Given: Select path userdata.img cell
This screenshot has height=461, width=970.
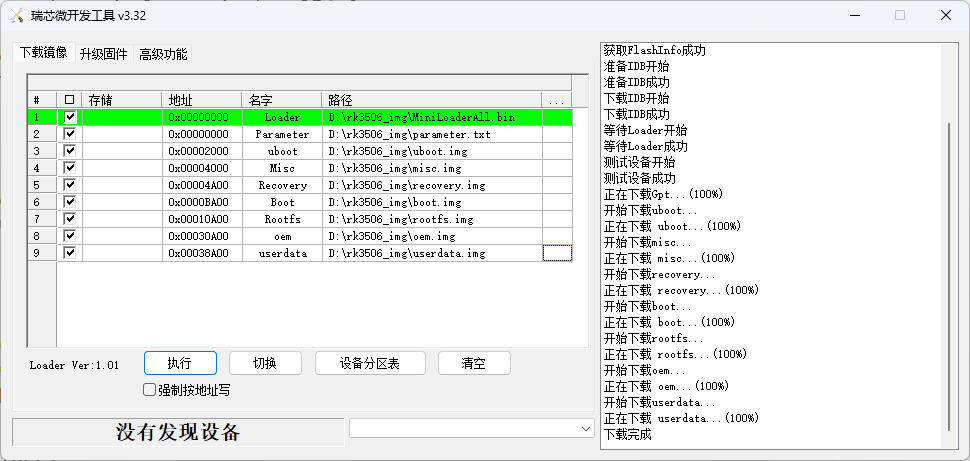Looking at the screenshot, I should 432,253.
